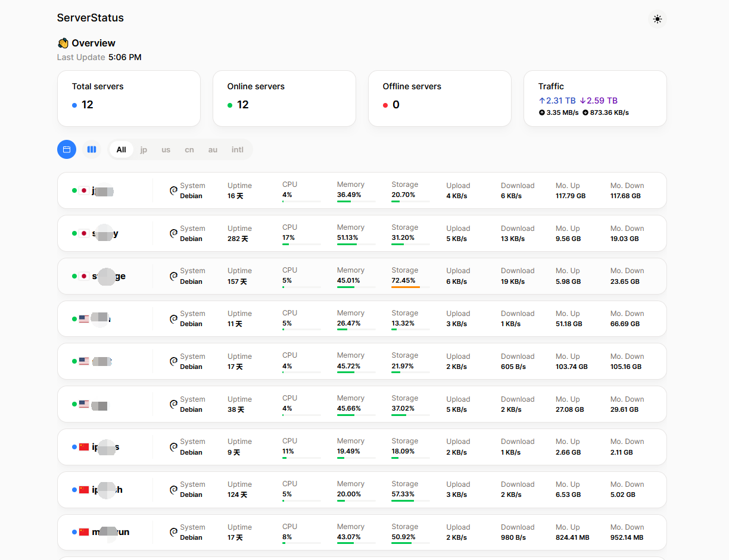
Task: Click the waving hand Overview emoji
Action: pos(63,43)
